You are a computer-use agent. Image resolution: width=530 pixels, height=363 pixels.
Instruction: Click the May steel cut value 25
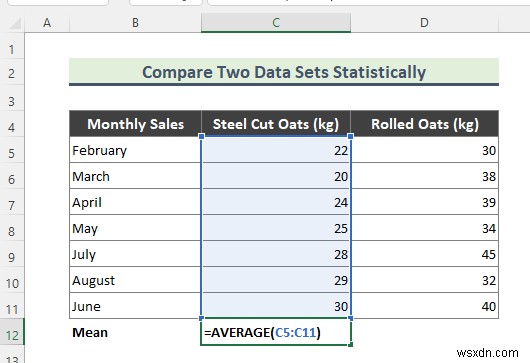[x=276, y=228]
